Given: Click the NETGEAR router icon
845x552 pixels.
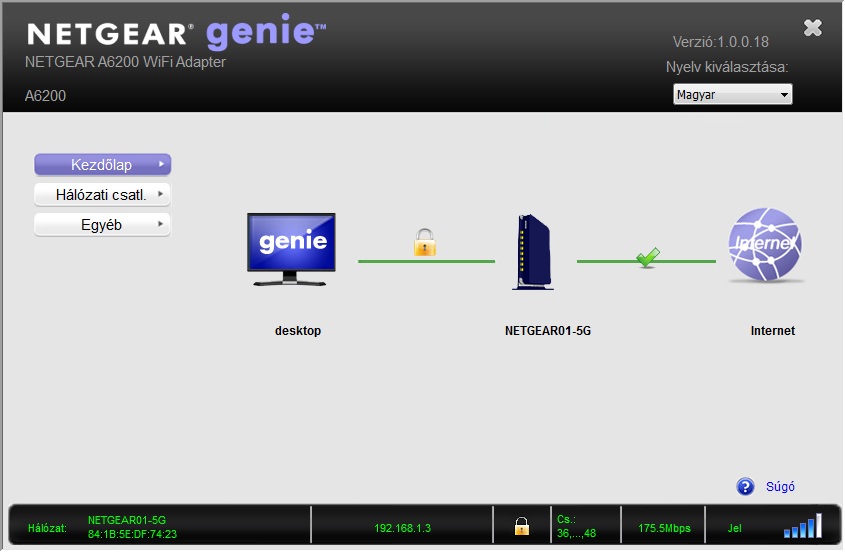Looking at the screenshot, I should (534, 252).
